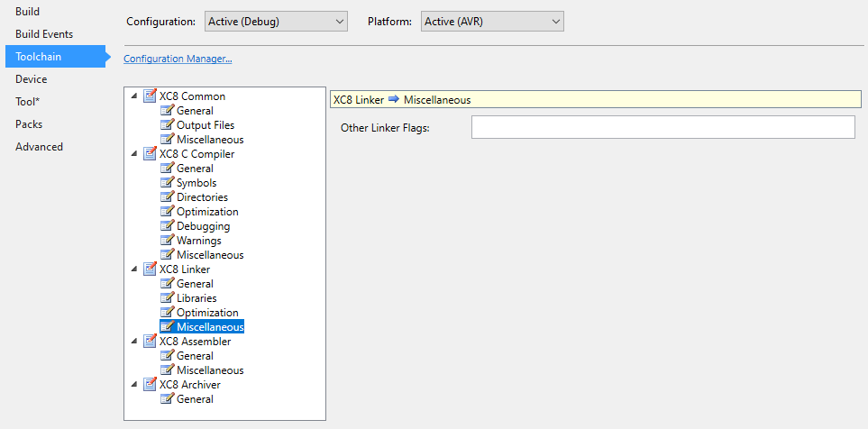Click the XC8 Linker node icon

coord(150,269)
